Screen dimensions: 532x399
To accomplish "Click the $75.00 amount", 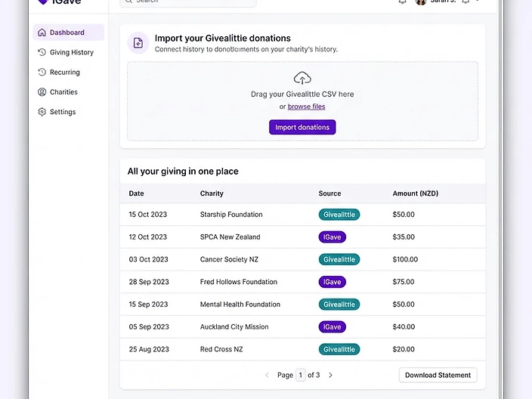I will pos(404,282).
